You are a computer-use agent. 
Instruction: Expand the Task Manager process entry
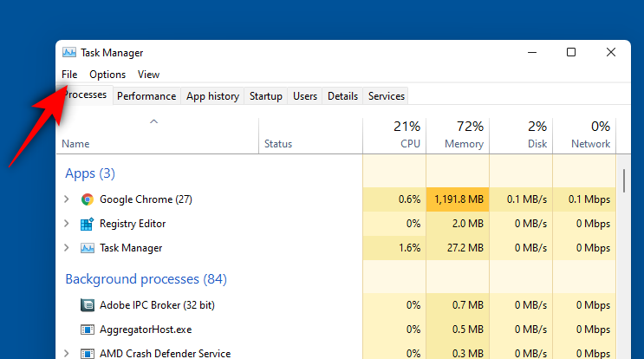point(67,248)
